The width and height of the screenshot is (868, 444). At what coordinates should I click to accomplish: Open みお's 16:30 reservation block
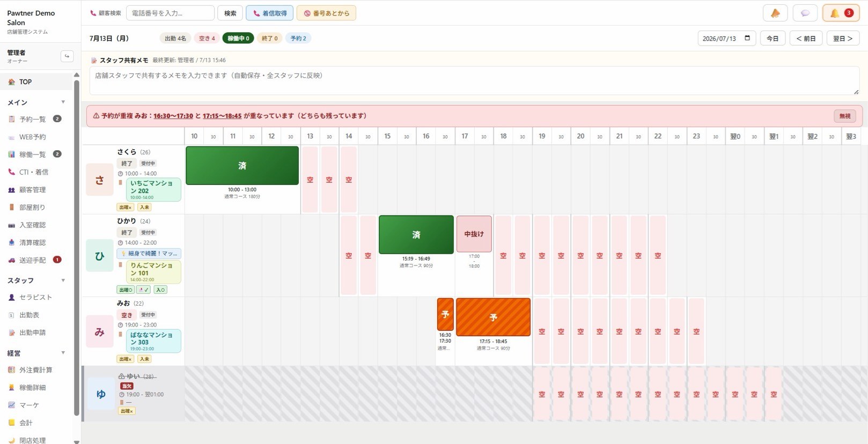pyautogui.click(x=445, y=314)
